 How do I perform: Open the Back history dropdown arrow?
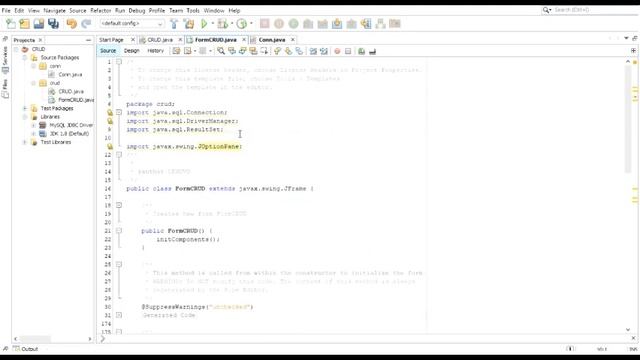tap(195, 51)
